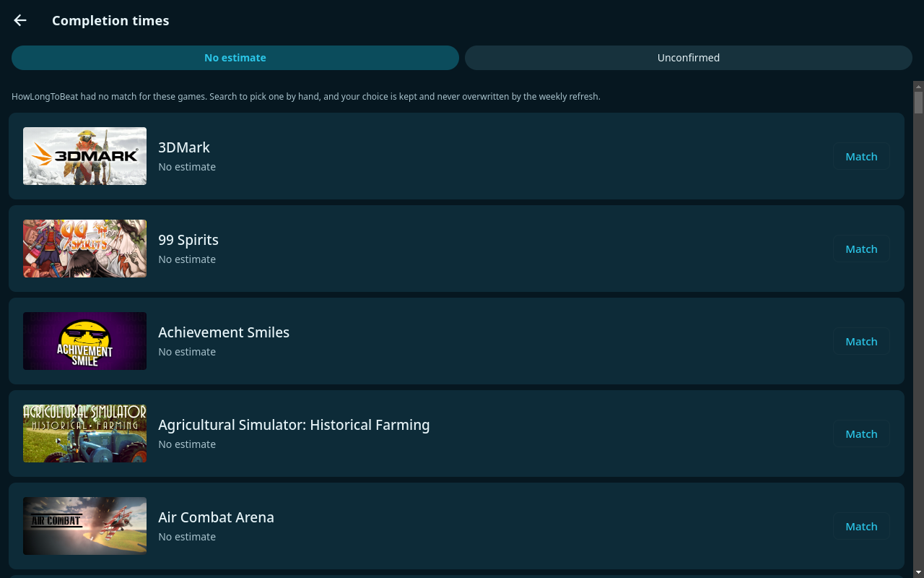Image resolution: width=924 pixels, height=578 pixels.
Task: Select the 99 Spirits title text
Action: [x=188, y=240]
